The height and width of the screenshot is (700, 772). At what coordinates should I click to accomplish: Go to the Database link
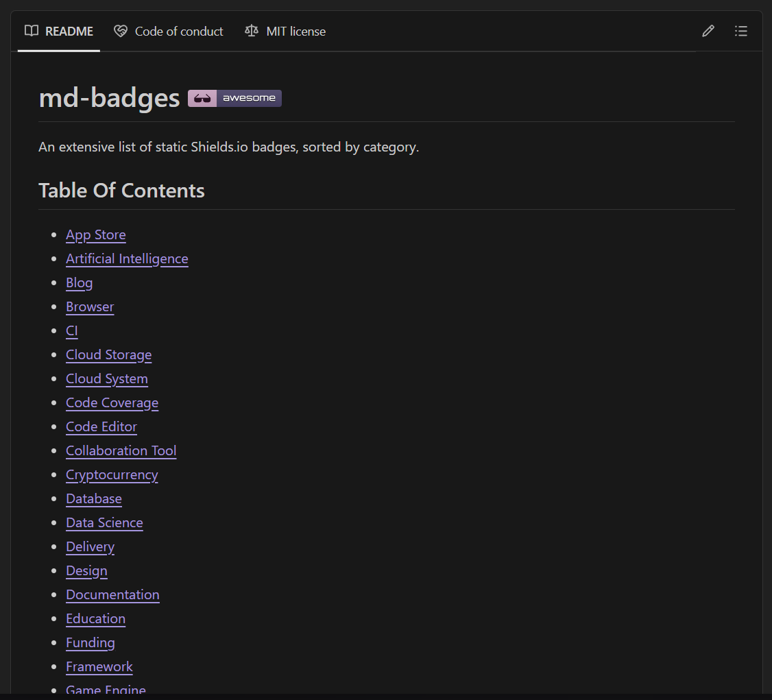coord(94,499)
